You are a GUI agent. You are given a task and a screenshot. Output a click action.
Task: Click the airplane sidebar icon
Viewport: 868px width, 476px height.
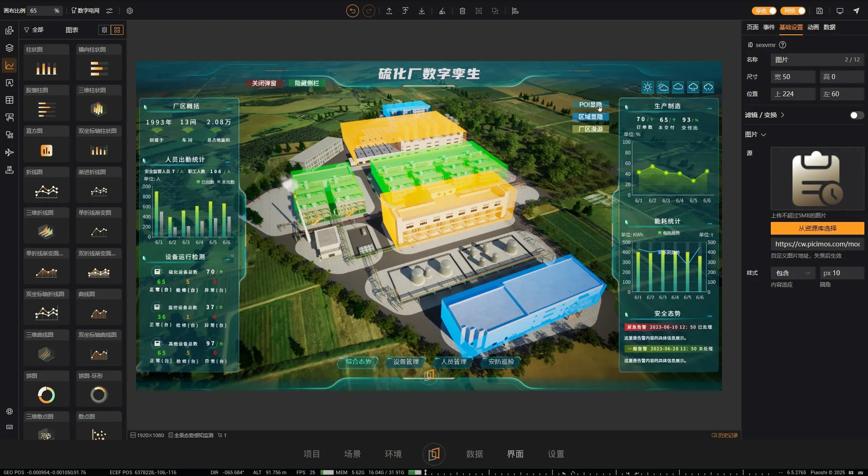click(9, 152)
